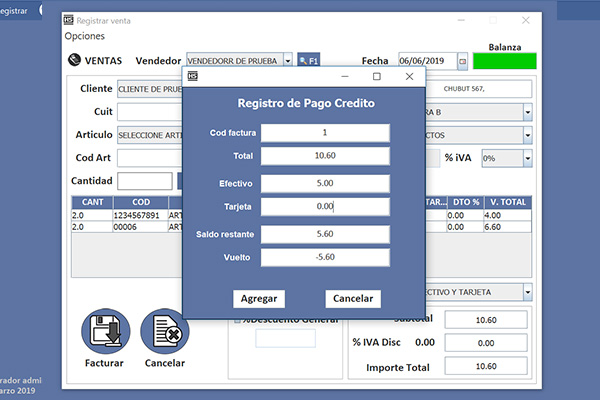Click the green Balanza indicator
The image size is (600, 400).
coord(504,62)
